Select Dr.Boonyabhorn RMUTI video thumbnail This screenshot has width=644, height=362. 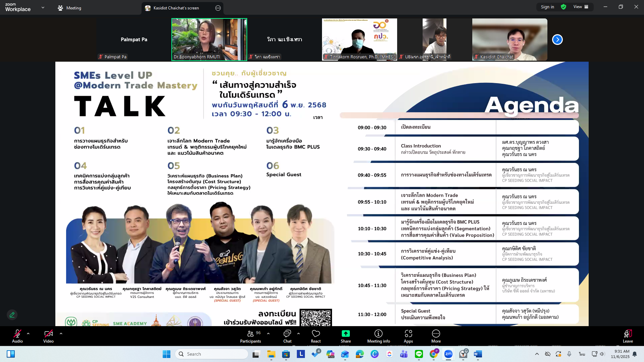pyautogui.click(x=209, y=39)
